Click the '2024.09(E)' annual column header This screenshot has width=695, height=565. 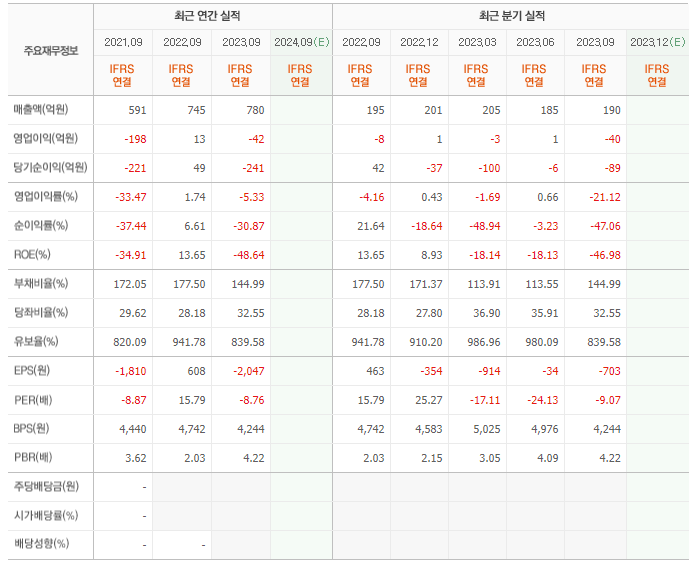302,42
